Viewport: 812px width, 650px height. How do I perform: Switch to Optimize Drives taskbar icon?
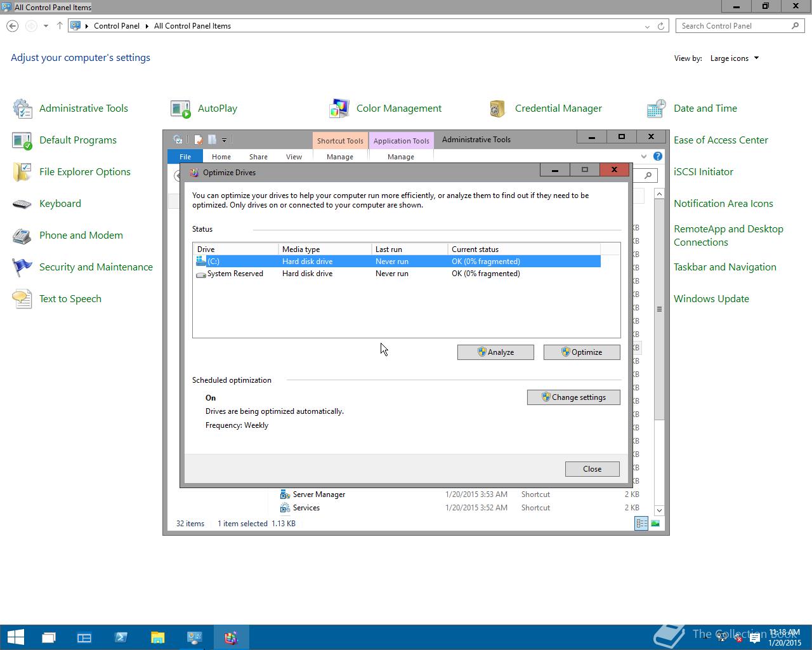click(x=231, y=637)
